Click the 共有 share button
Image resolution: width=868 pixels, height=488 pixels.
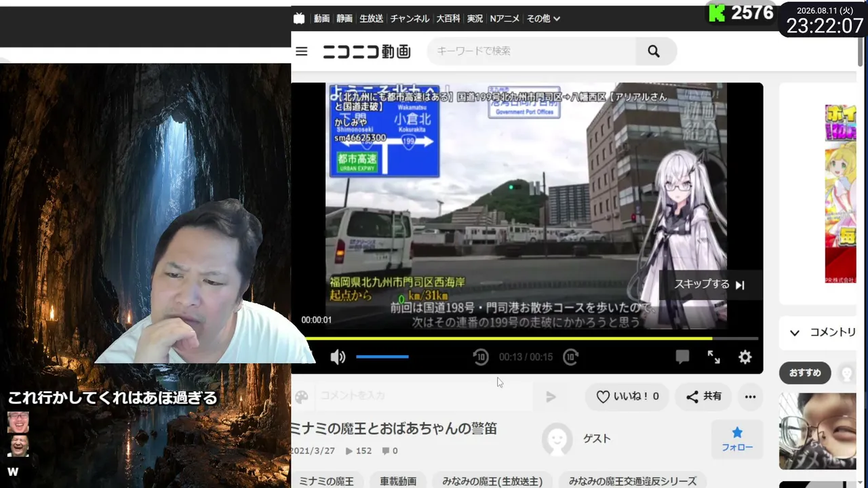[x=703, y=397]
